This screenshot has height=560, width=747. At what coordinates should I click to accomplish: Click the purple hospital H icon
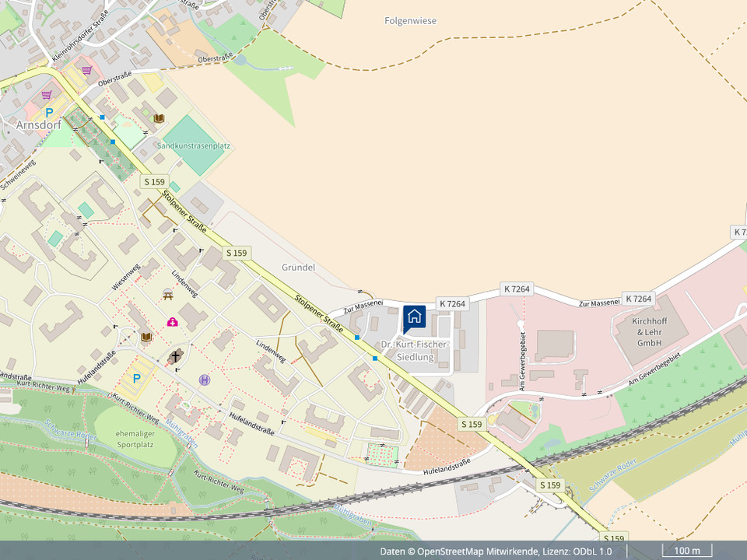205,380
